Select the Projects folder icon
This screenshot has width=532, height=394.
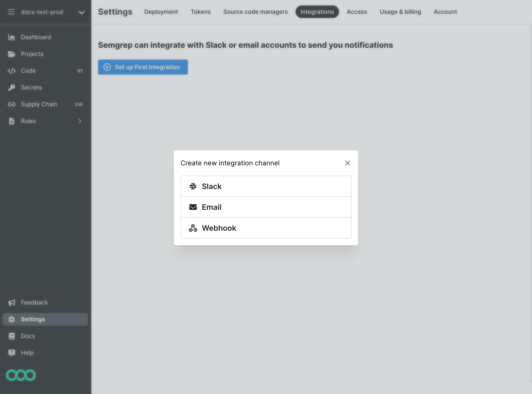[12, 54]
